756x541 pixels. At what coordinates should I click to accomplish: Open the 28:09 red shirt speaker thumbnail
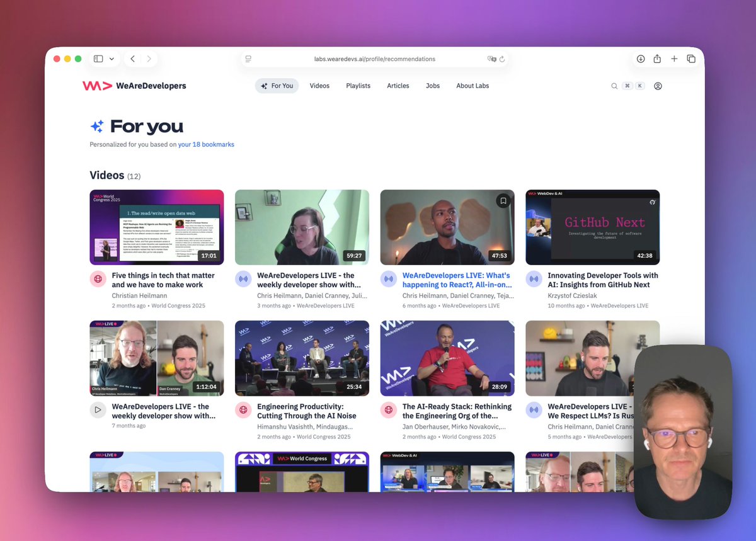pos(447,358)
